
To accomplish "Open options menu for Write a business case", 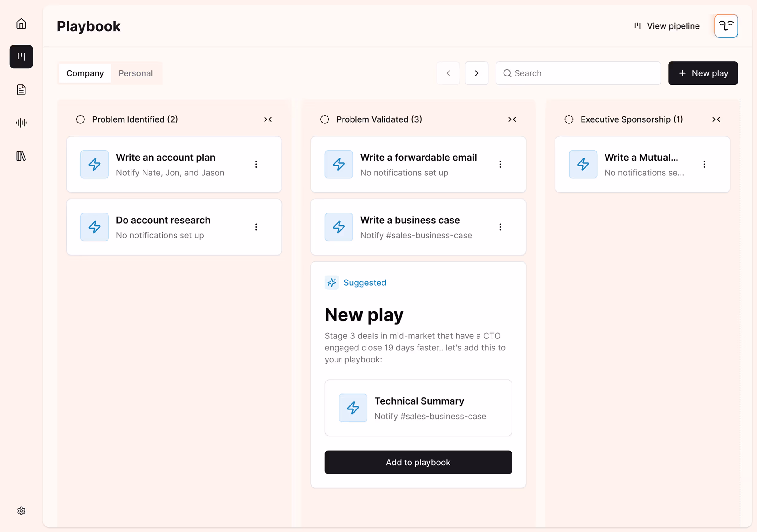I will [500, 227].
